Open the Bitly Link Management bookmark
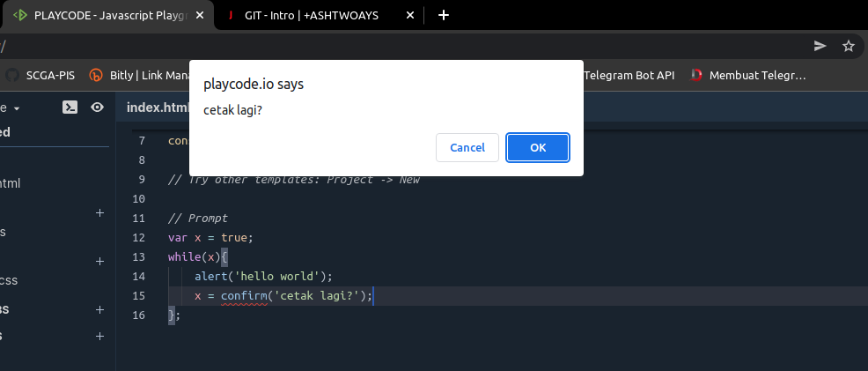This screenshot has width=868, height=371. pyautogui.click(x=141, y=75)
